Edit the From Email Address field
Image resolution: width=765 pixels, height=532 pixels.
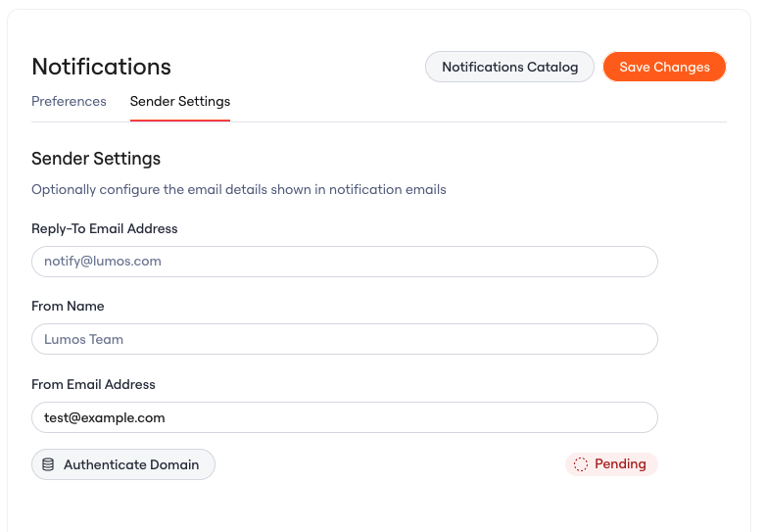point(345,417)
